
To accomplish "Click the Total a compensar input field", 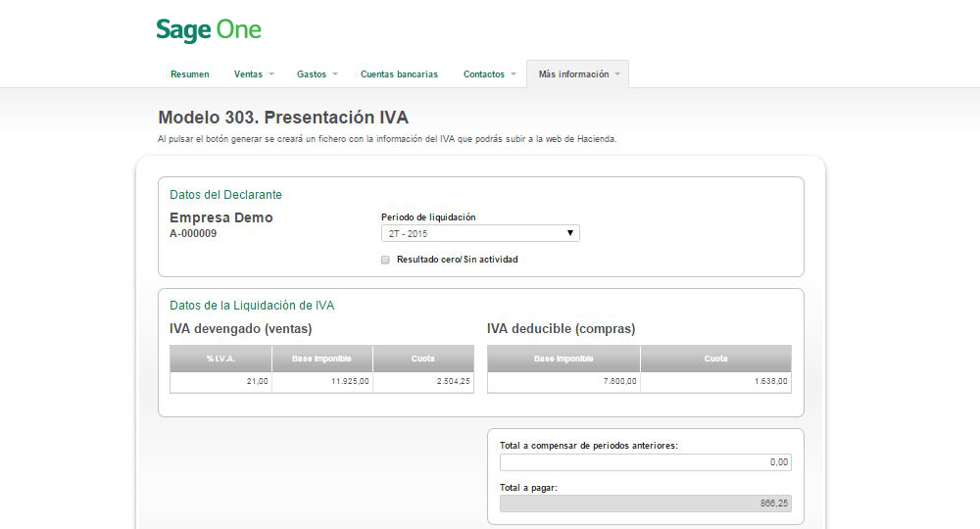I will [x=645, y=462].
